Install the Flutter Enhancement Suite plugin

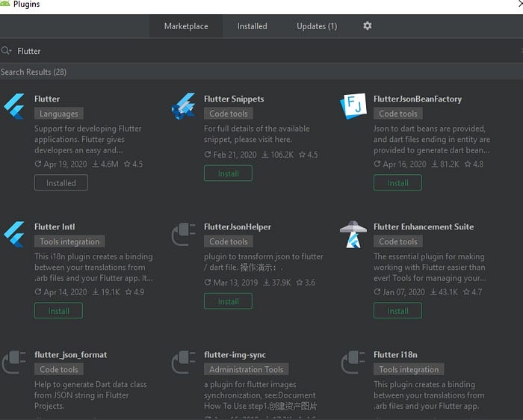[x=397, y=311]
